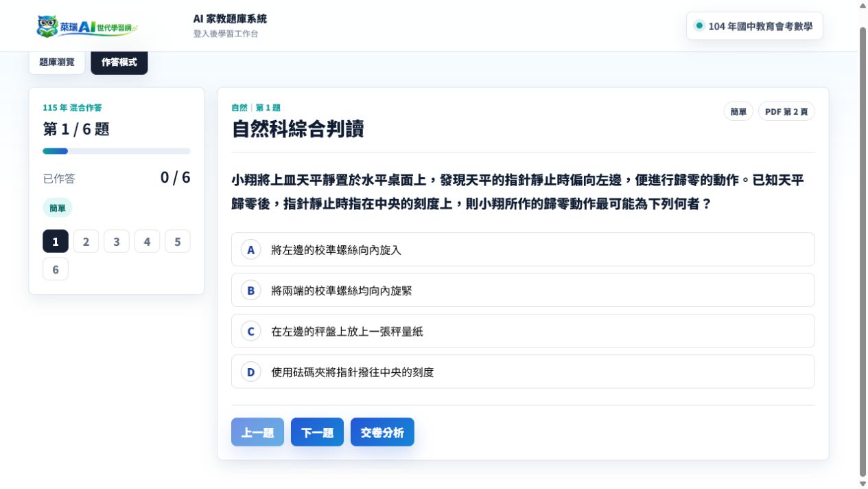Jump to question number 3
868x489 pixels.
click(117, 241)
